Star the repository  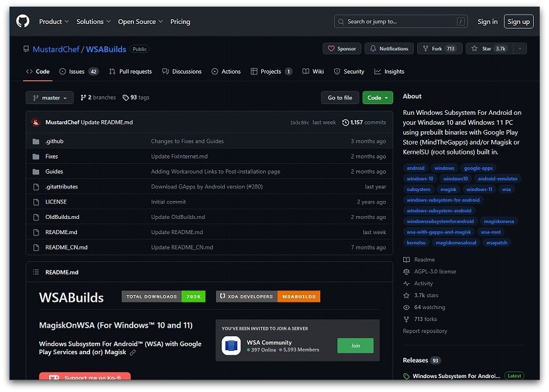coord(489,48)
